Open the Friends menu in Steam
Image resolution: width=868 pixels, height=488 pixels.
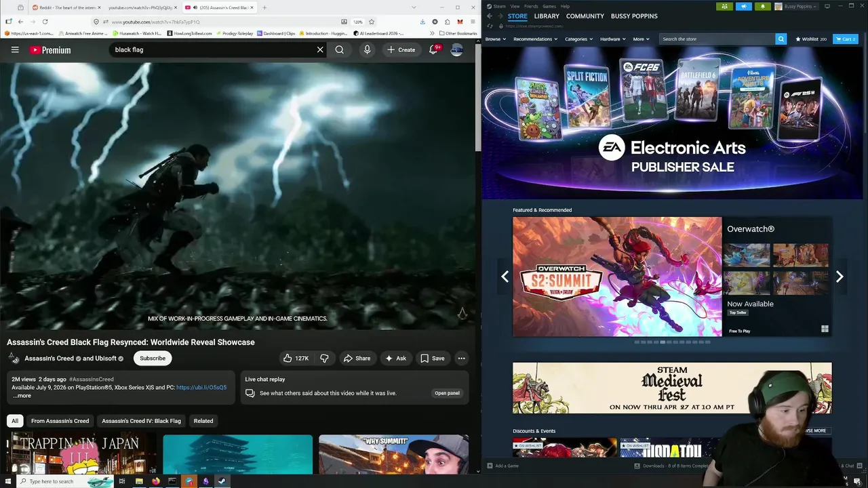531,6
